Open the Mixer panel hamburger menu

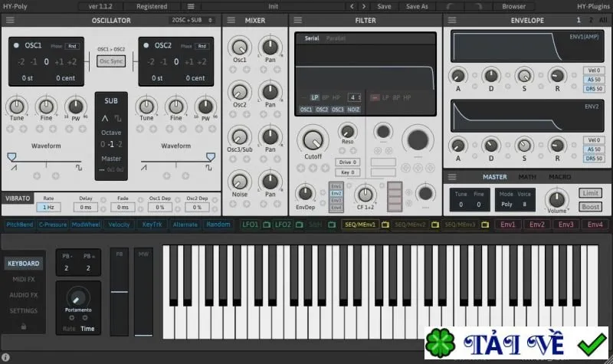click(x=231, y=21)
